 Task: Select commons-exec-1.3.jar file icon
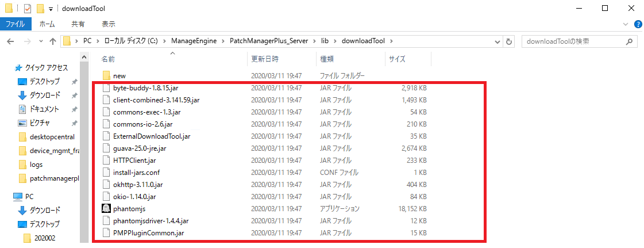point(106,112)
